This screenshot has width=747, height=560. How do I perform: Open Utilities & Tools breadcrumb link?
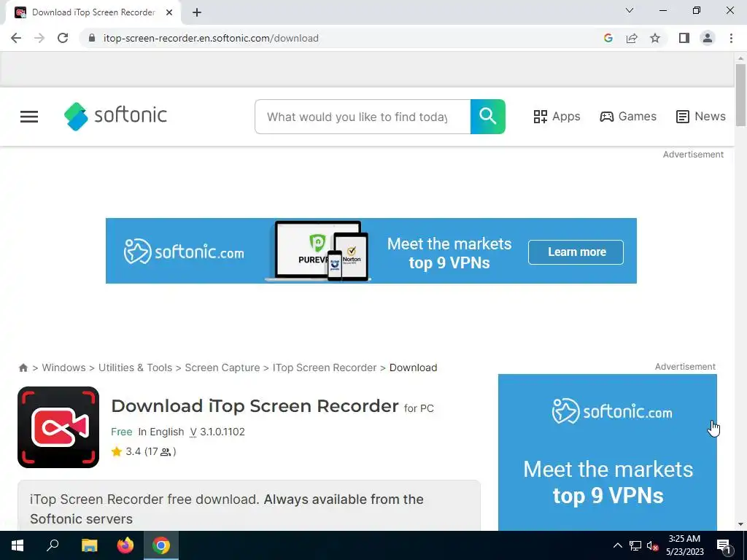pos(135,367)
